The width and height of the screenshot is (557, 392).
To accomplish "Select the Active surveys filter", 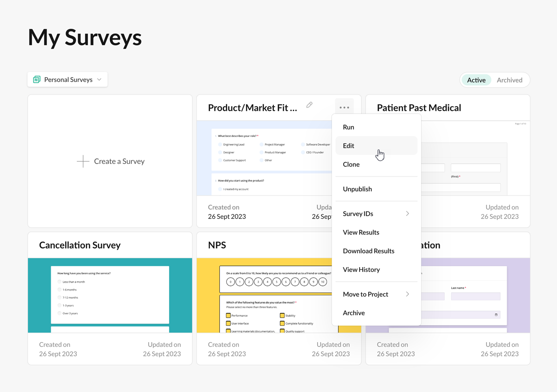I will tap(476, 80).
